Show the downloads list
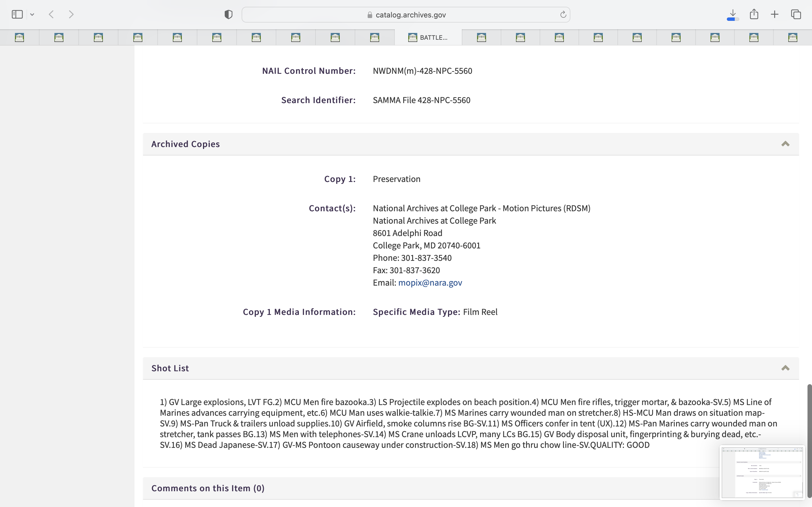812x507 pixels. pyautogui.click(x=733, y=14)
